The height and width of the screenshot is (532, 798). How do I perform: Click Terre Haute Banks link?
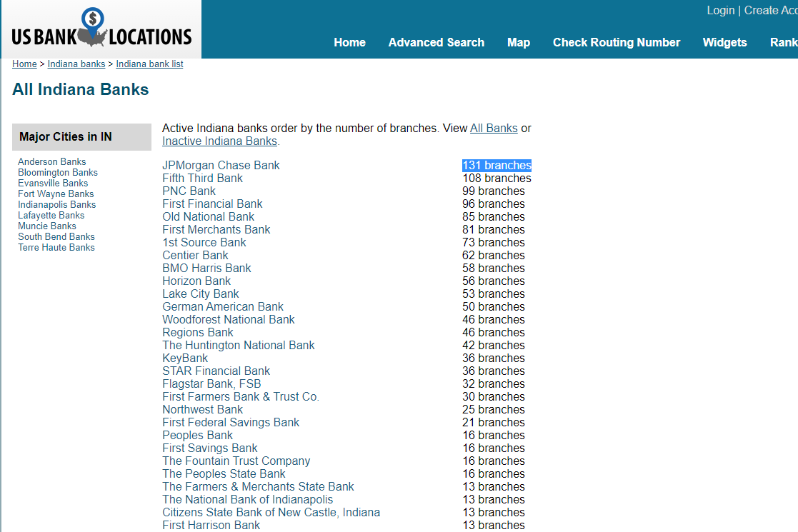coord(56,247)
